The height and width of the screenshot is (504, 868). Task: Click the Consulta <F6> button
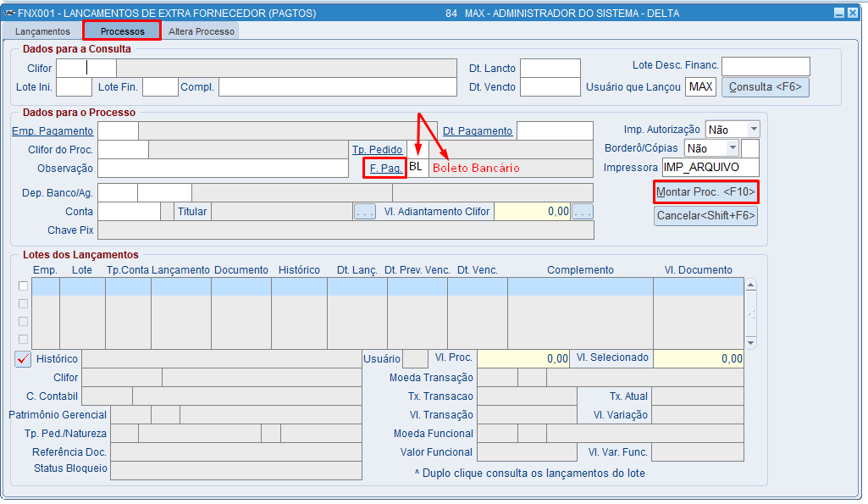point(765,87)
